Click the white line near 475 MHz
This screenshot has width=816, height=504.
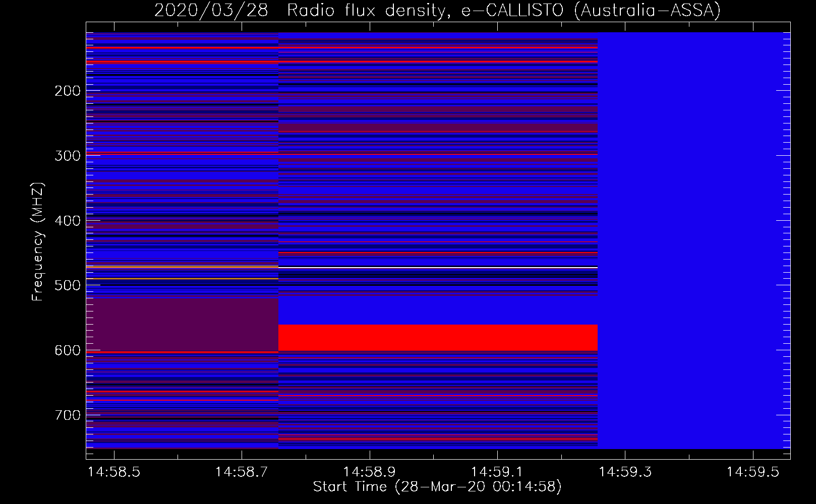(x=438, y=267)
